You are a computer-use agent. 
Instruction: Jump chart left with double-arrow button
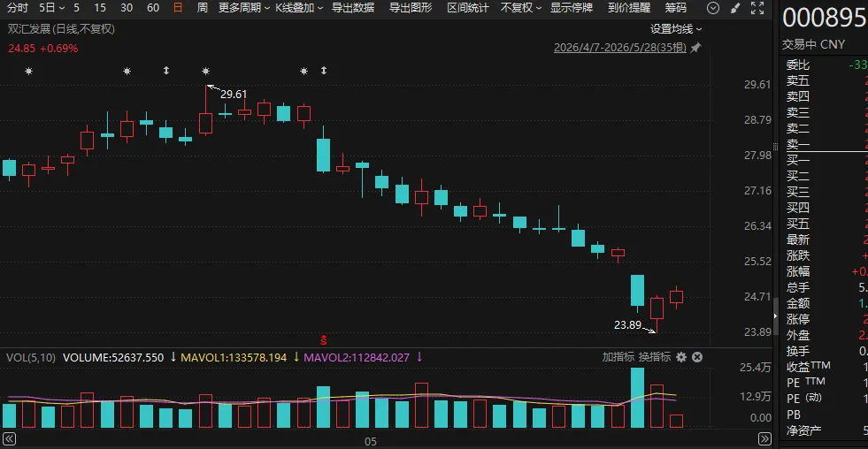(10, 439)
